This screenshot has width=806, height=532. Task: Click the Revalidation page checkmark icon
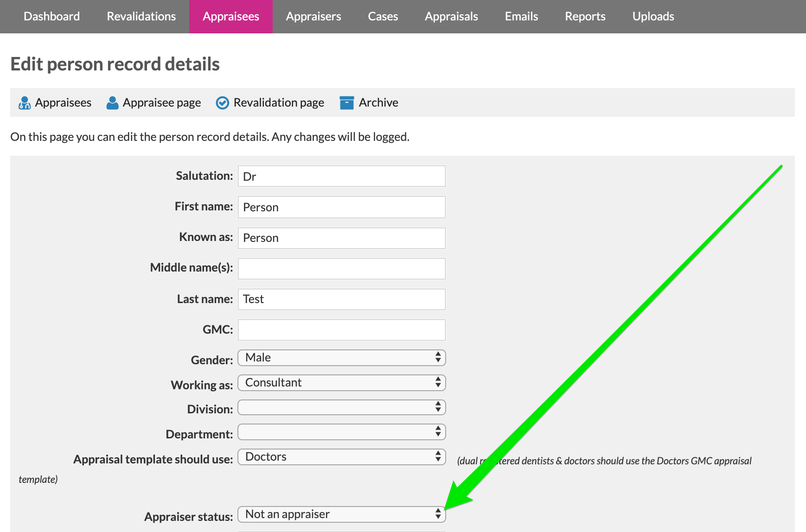[x=223, y=103]
